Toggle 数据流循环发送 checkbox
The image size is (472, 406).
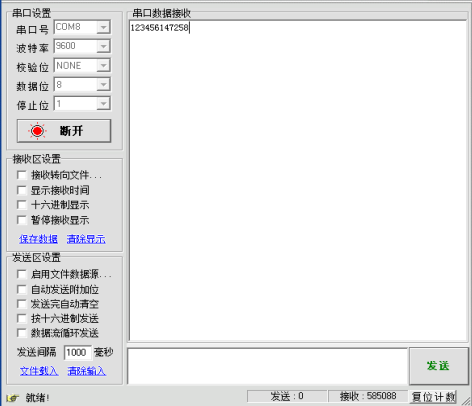tap(22, 333)
